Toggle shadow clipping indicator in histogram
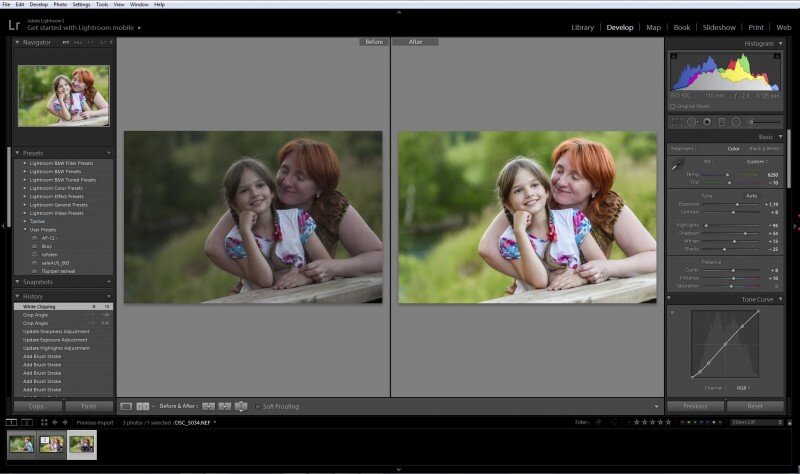The height and width of the screenshot is (474, 800). [x=674, y=56]
